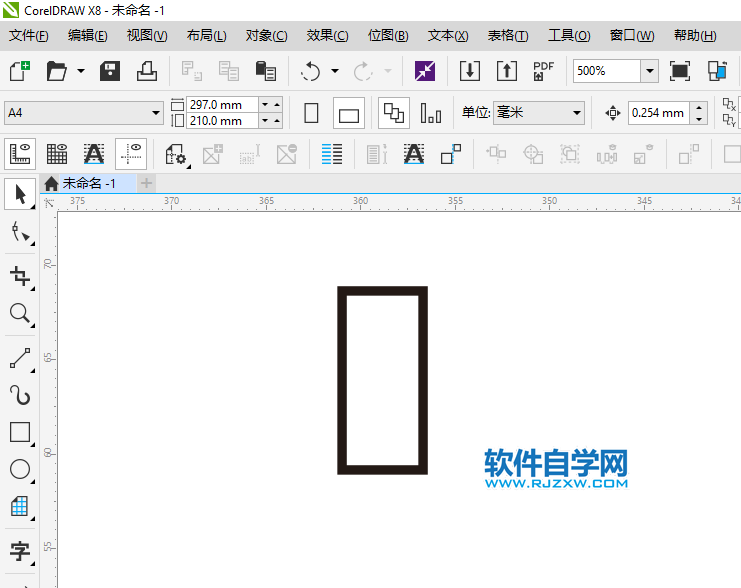
Task: Select the Crop tool
Action: point(20,276)
